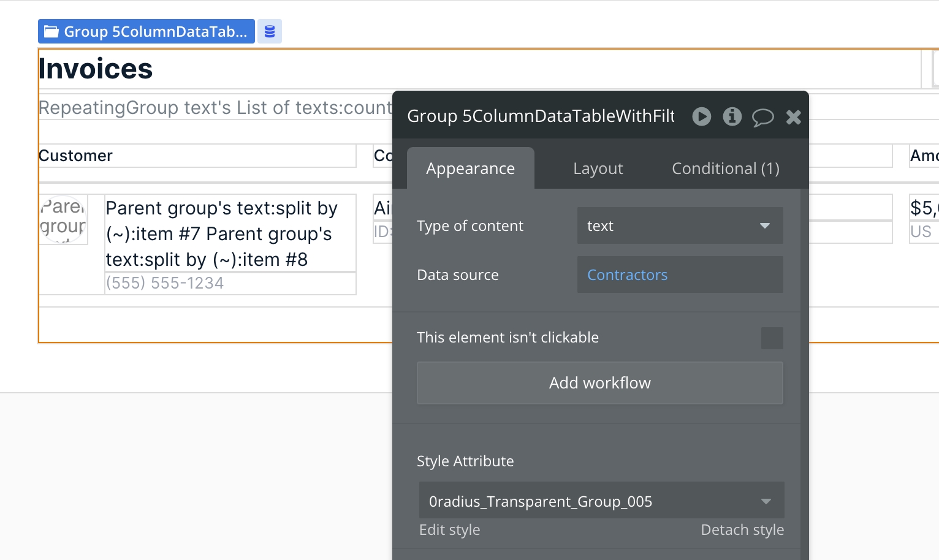This screenshot has height=560, width=939.
Task: Toggle "This element isn't clickable" checkbox
Action: (772, 338)
